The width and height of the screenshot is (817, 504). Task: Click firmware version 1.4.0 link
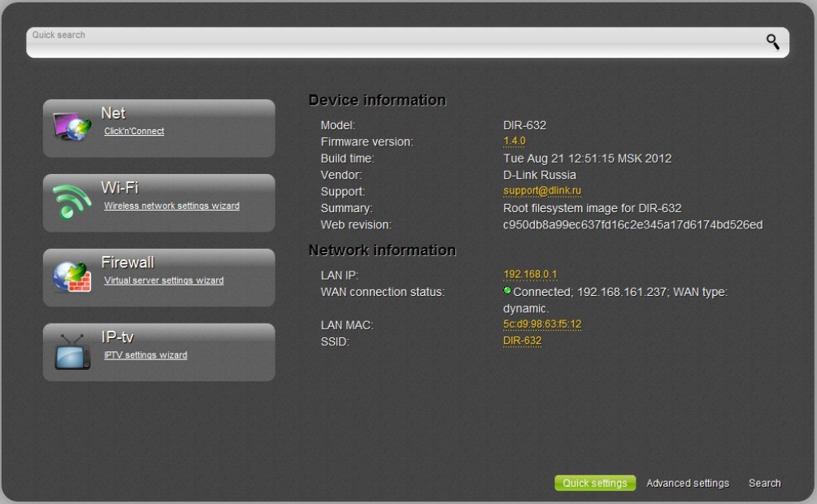coord(515,141)
